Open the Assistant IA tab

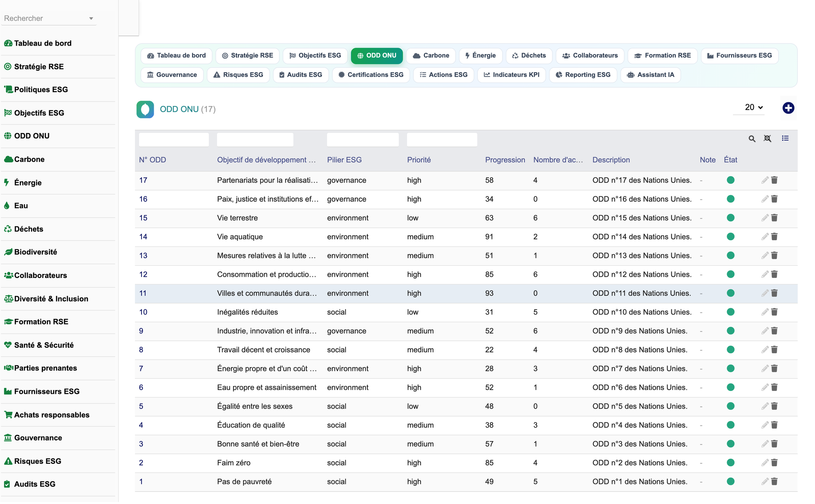click(x=650, y=75)
